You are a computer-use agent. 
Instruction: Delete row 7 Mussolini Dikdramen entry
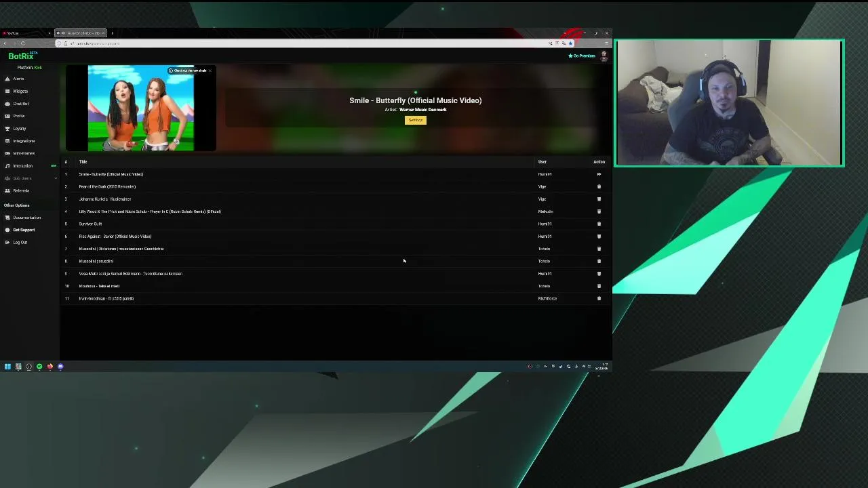(x=599, y=249)
